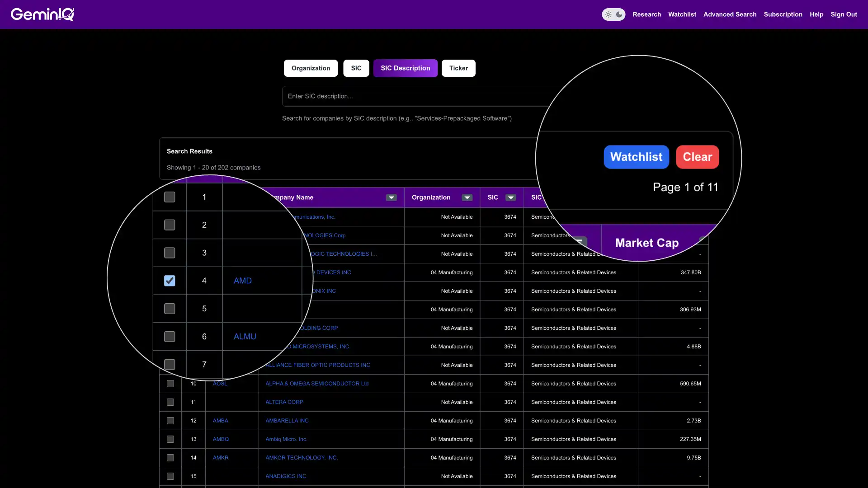Screen dimensions: 868x488
Task: Open the AMKOR TECHNOLOGY, INC. link
Action: coord(302,457)
